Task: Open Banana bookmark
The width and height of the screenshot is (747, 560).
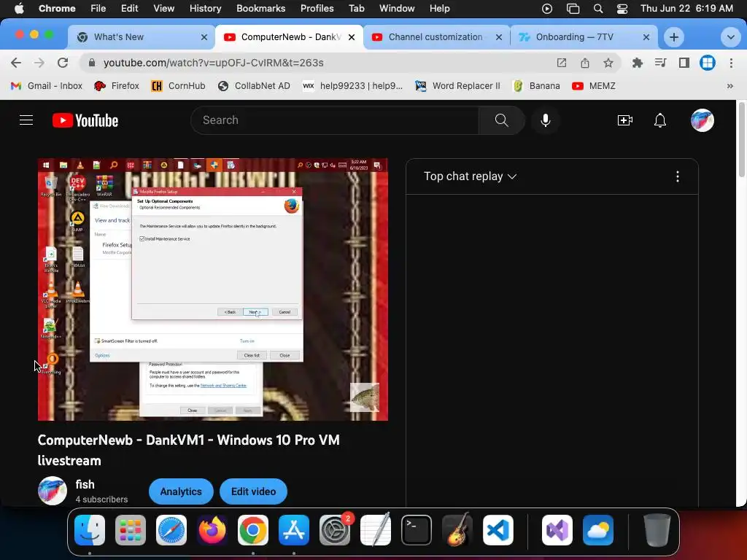Action: coord(536,86)
